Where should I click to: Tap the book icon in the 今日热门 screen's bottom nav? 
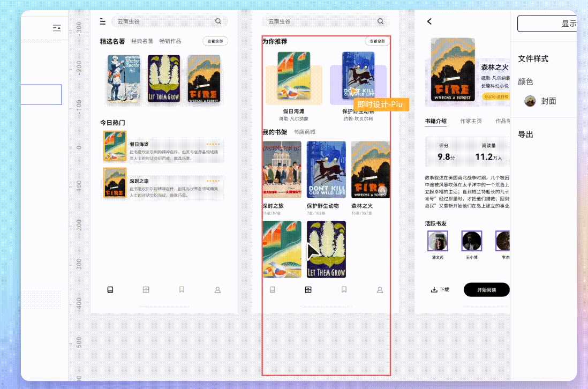pos(110,289)
